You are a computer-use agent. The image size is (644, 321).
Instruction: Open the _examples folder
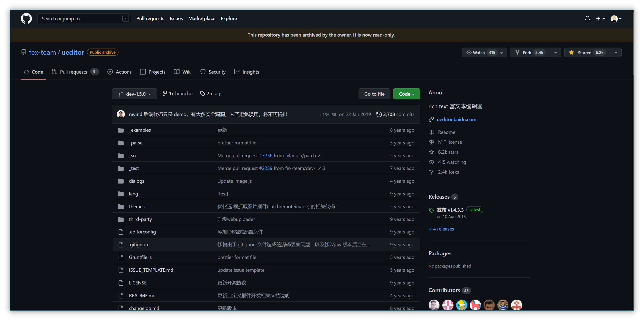click(140, 130)
